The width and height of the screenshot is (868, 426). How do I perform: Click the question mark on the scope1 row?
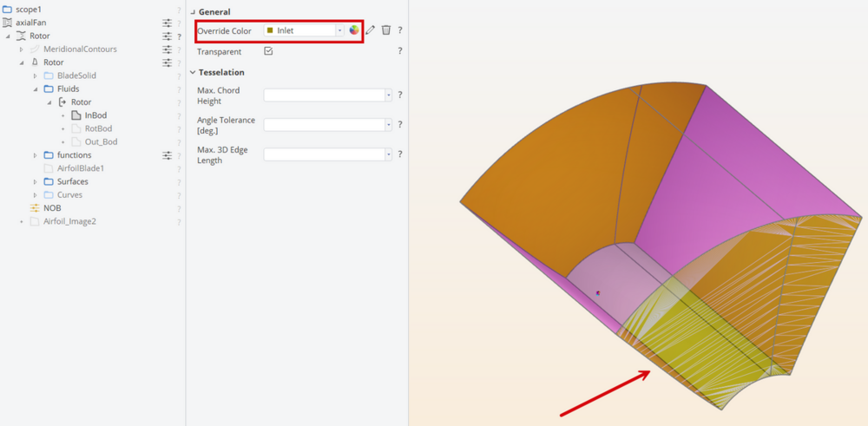point(179,10)
